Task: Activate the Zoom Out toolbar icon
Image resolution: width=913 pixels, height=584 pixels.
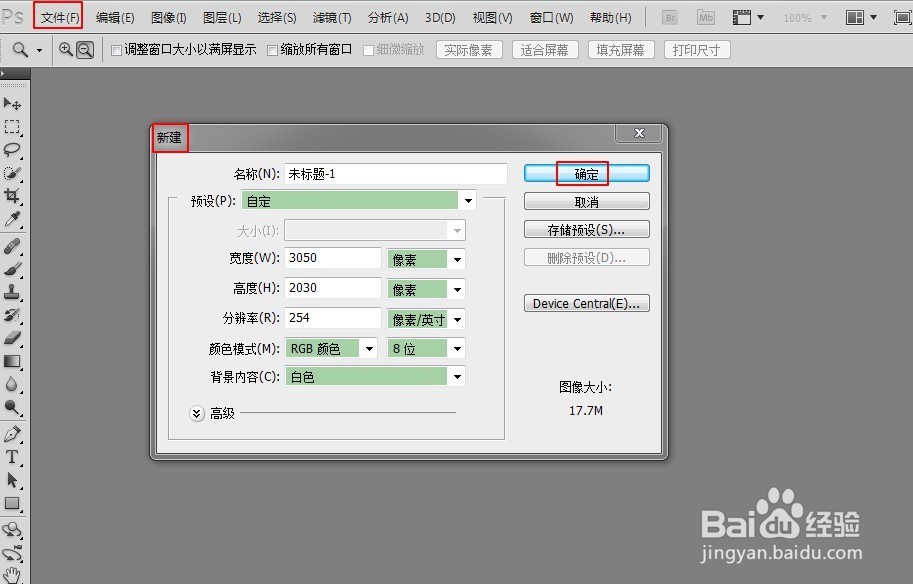Action: pyautogui.click(x=84, y=48)
